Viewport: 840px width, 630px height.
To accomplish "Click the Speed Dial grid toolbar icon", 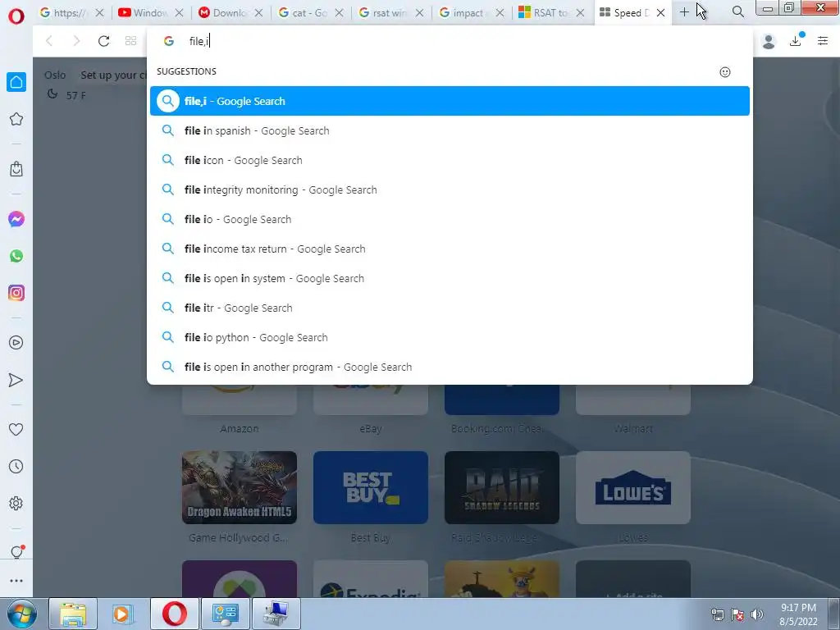I will pos(130,41).
